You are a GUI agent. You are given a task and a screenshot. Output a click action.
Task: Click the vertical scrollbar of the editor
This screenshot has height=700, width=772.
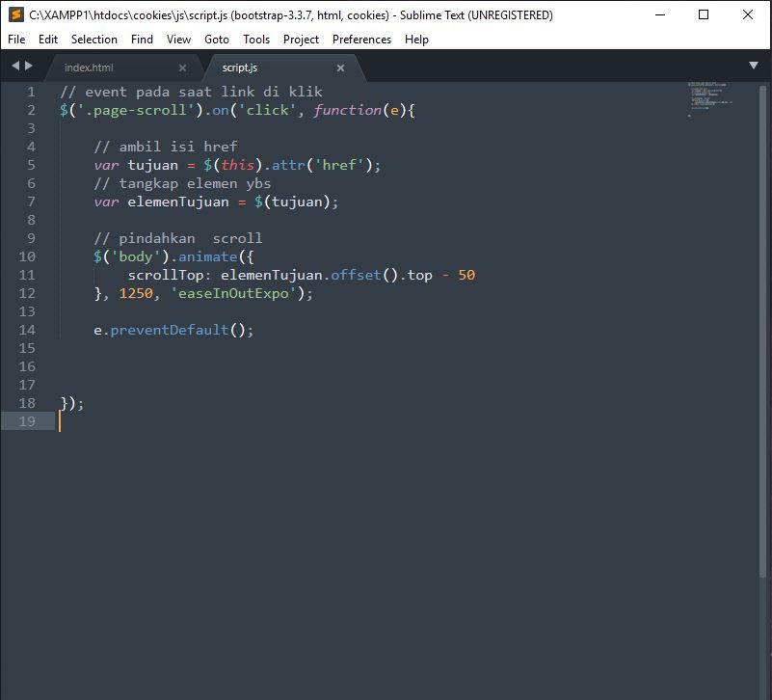pyautogui.click(x=762, y=330)
